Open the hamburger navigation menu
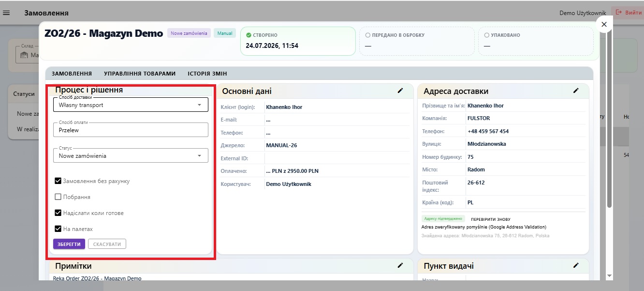The width and height of the screenshot is (644, 291). (x=7, y=13)
